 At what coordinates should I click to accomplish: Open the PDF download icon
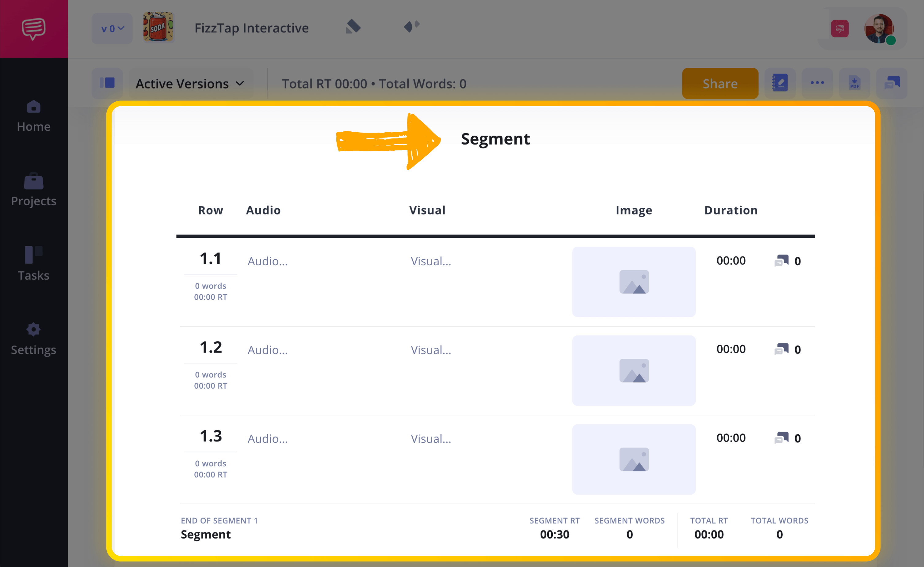[x=855, y=83]
